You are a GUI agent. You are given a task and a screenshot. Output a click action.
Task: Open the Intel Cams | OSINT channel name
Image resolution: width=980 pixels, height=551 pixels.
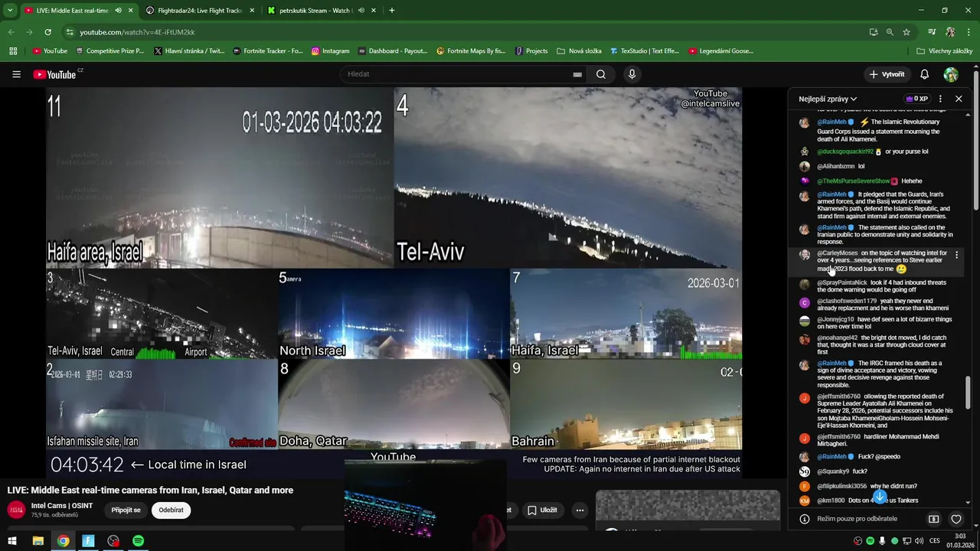62,506
